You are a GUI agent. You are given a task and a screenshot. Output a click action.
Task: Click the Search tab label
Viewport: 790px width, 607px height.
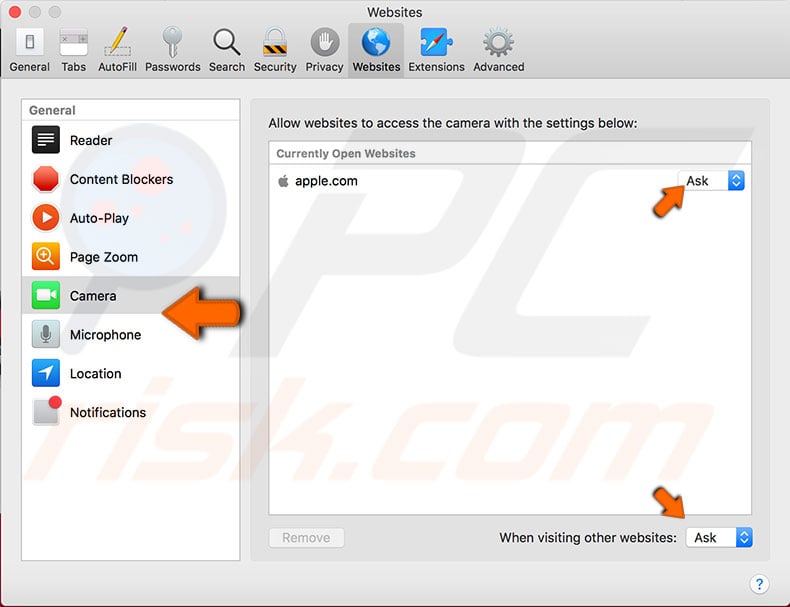point(227,67)
